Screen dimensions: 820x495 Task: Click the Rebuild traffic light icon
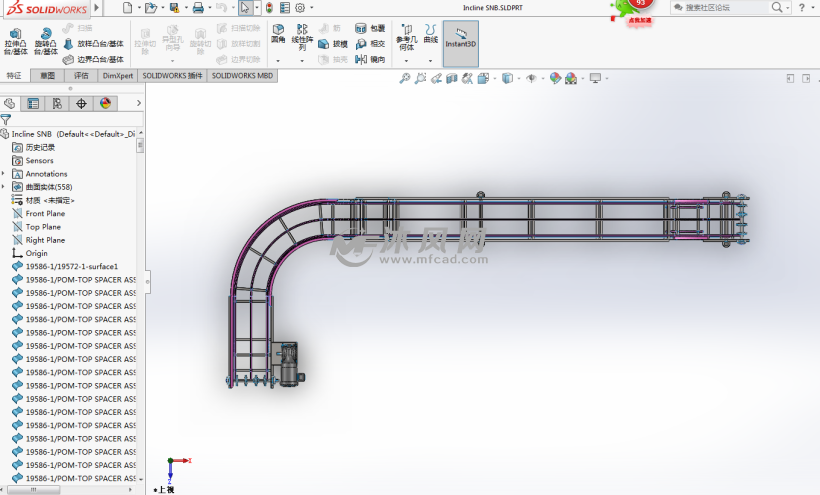click(269, 7)
